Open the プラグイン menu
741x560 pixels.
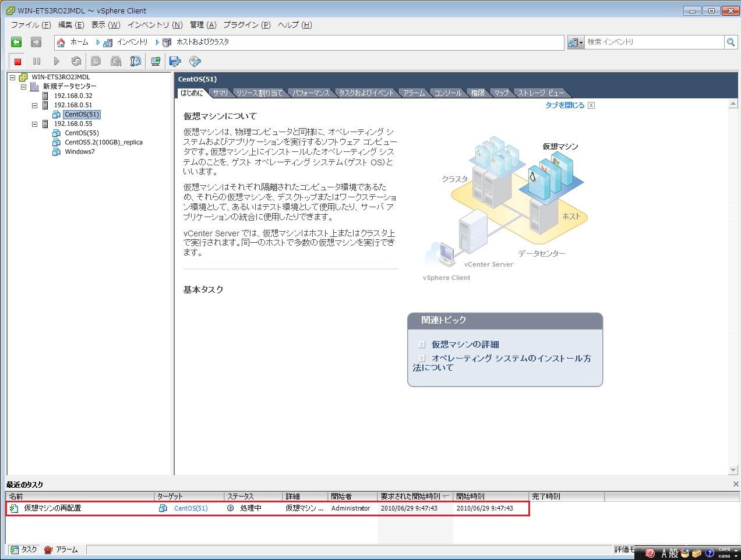(x=247, y=25)
